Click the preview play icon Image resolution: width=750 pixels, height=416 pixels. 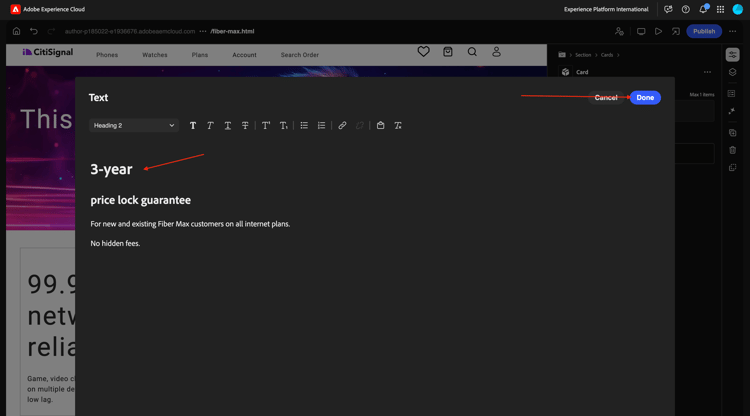pyautogui.click(x=658, y=31)
